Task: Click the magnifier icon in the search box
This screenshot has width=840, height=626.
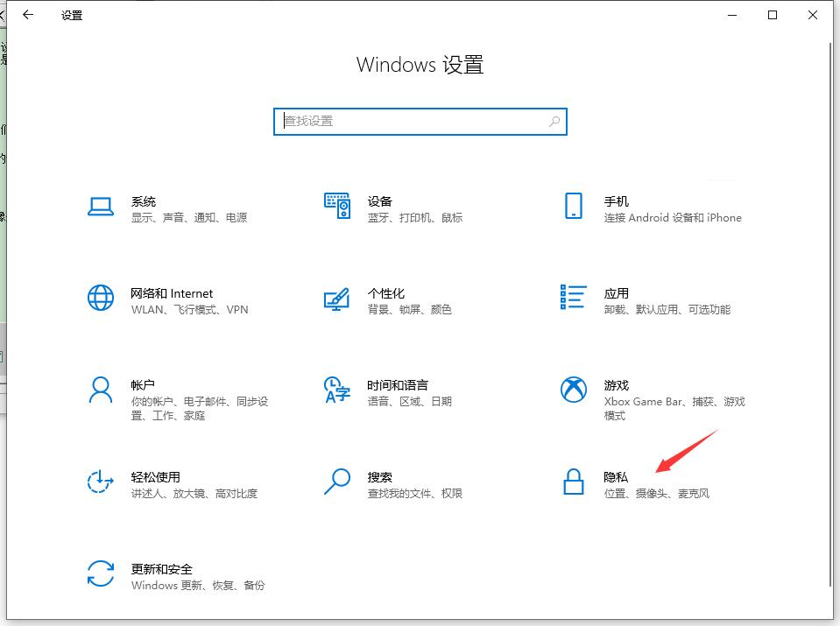Action: click(x=554, y=122)
